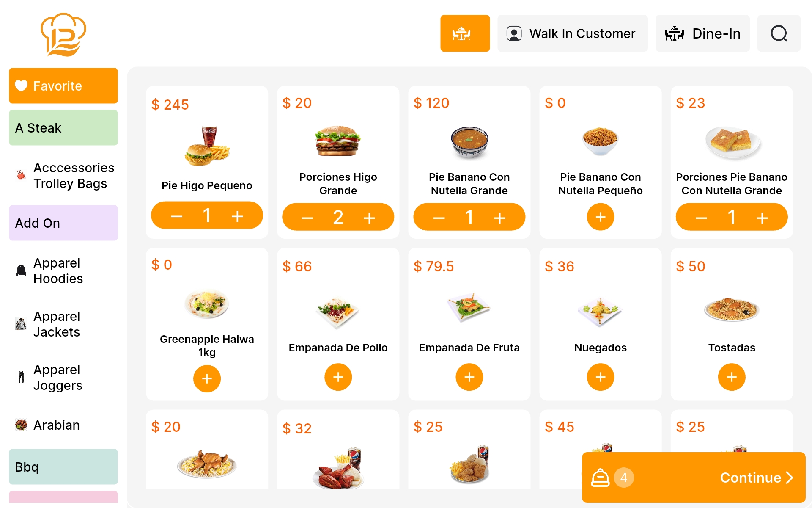This screenshot has height=508, width=812.
Task: Decrease Porciones Higo Grande quantity
Action: pyautogui.click(x=307, y=218)
